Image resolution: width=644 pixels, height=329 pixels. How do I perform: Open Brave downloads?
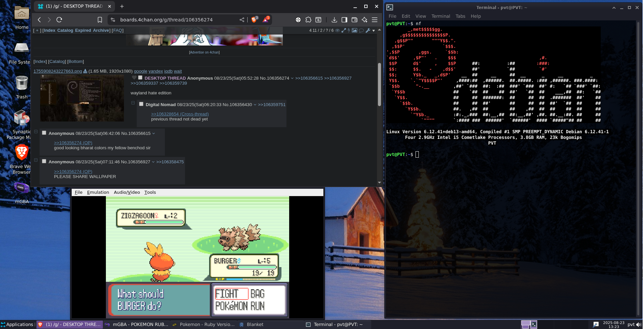click(x=334, y=20)
